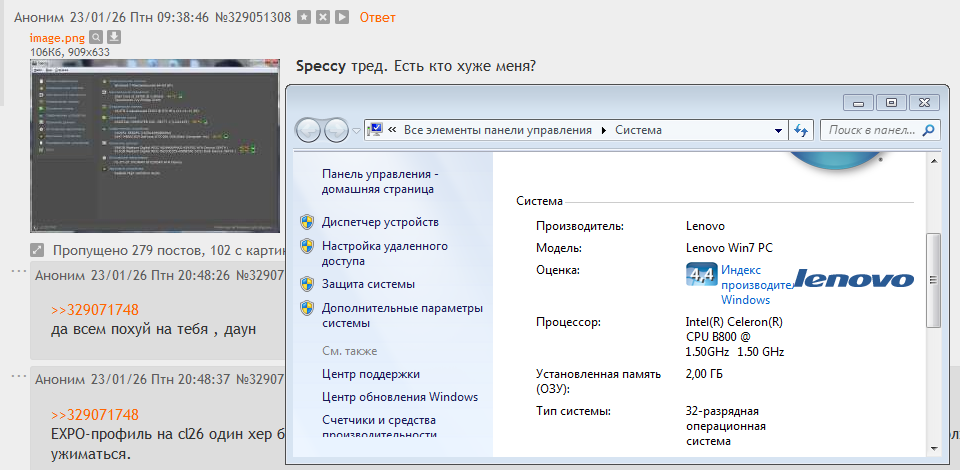Click the 2,00 ГБ memory value
The height and width of the screenshot is (470, 960).
[705, 373]
